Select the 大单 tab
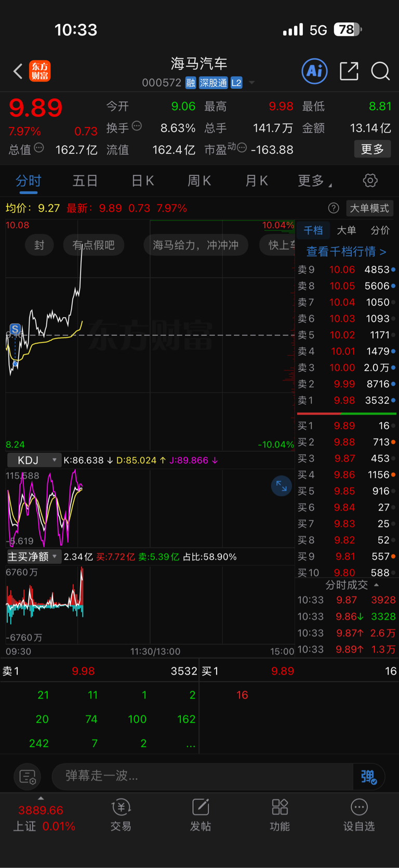399x868 pixels. 347,230
